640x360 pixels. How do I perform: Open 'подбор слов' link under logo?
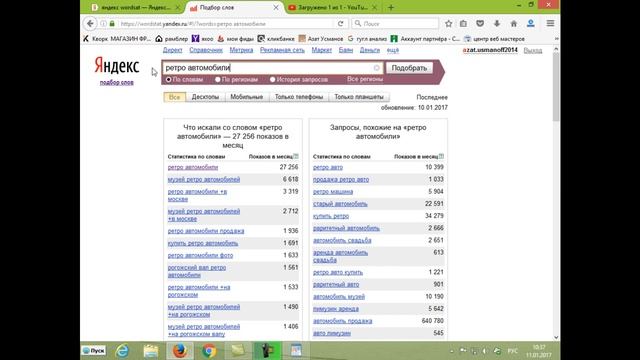pos(117,82)
